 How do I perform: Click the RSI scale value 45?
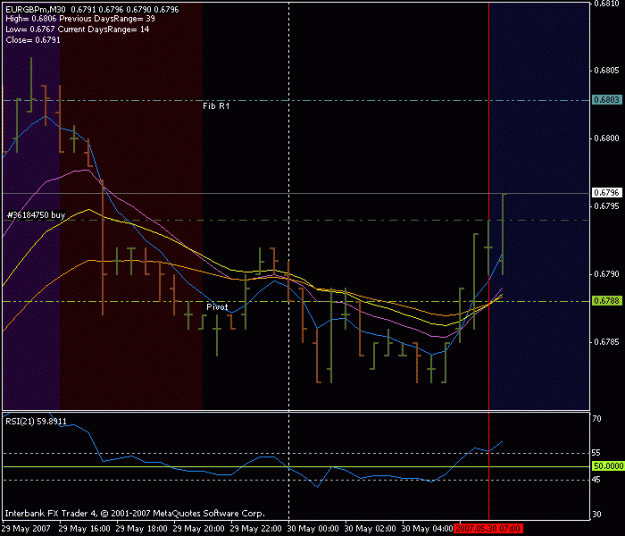596,480
